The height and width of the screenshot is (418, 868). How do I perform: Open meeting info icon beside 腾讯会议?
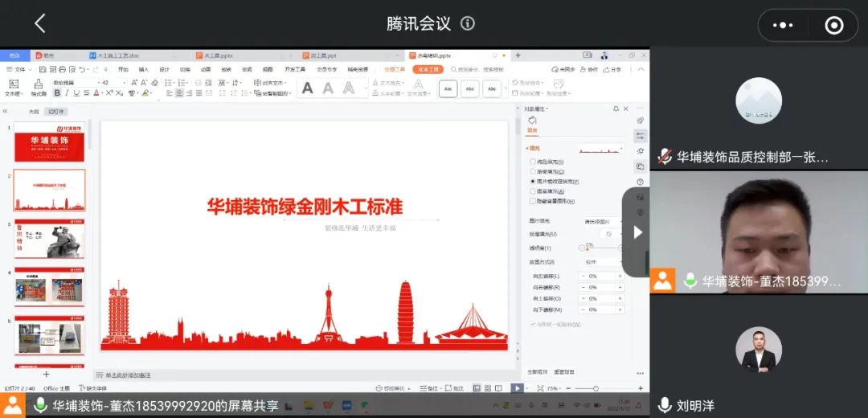pos(468,23)
